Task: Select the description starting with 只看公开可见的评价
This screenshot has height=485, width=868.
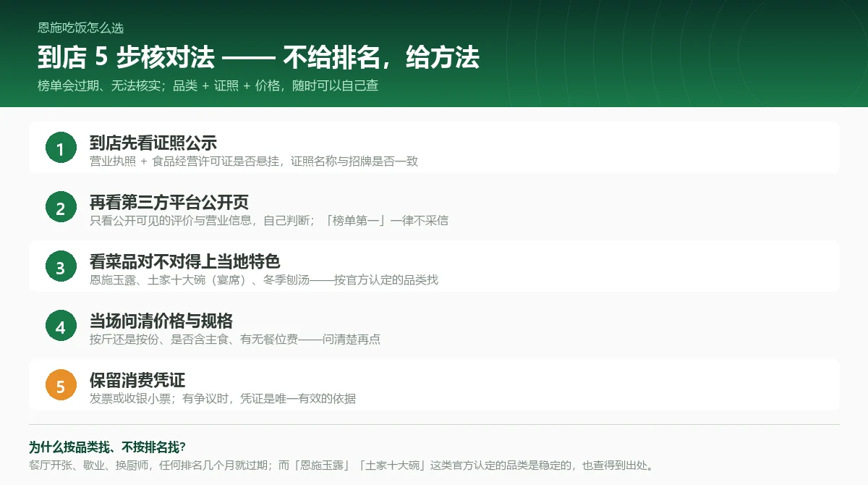Action: click(269, 221)
